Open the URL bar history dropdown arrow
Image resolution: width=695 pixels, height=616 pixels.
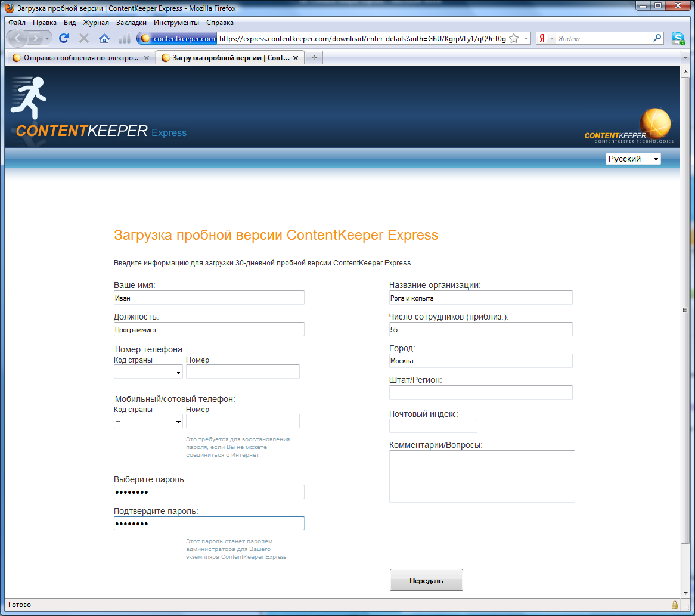coord(526,39)
